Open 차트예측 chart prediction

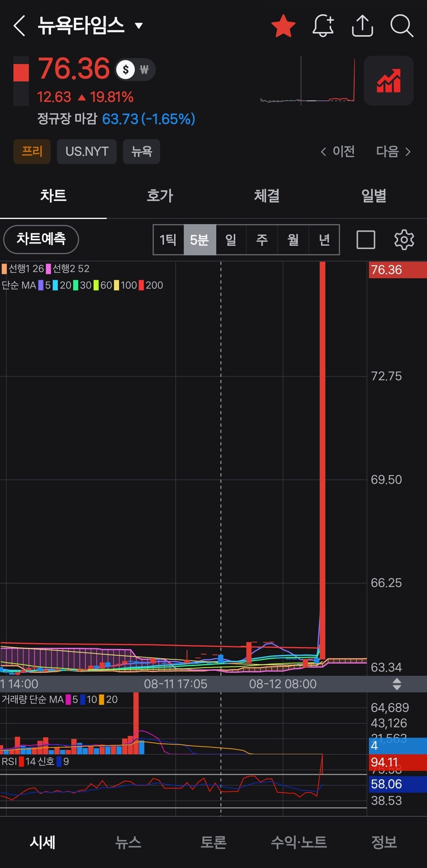coord(41,239)
